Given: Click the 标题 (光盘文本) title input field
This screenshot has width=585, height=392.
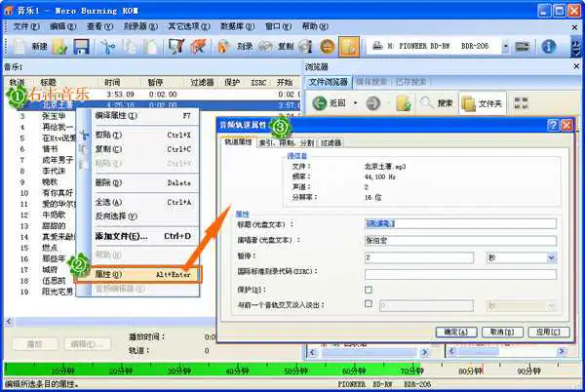Looking at the screenshot, I should point(460,223).
